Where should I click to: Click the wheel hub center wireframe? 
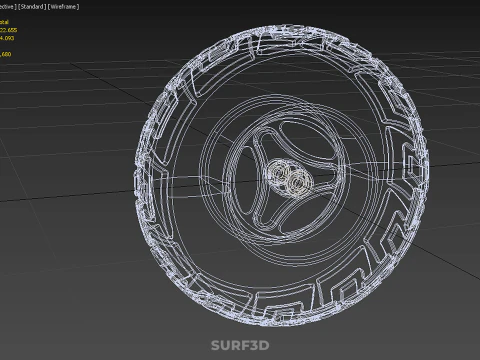(290, 178)
